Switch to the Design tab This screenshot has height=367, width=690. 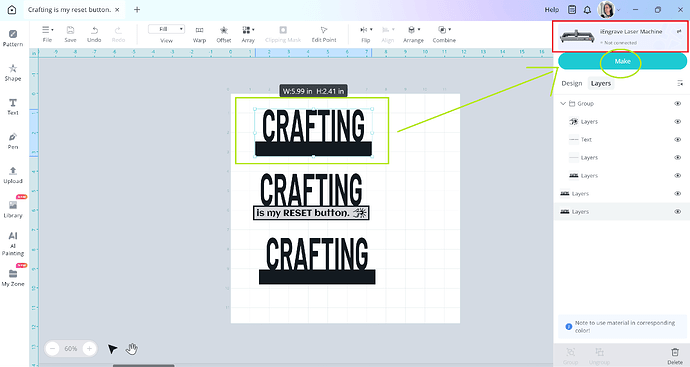pos(572,83)
